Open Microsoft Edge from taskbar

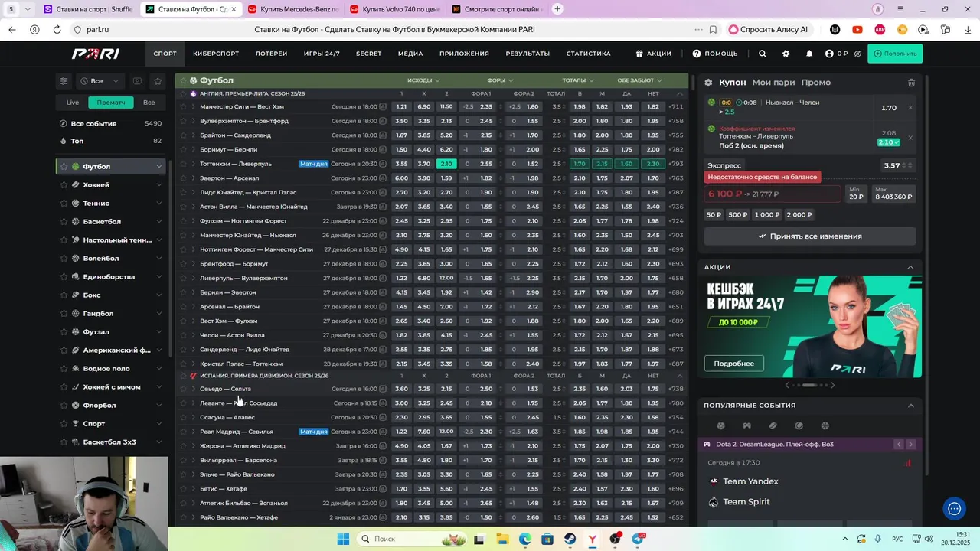[525, 539]
